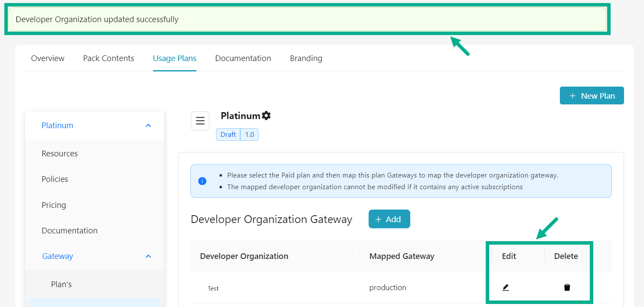This screenshot has height=307, width=644.
Task: Click the pencil edit icon for Test row
Action: [x=505, y=288]
